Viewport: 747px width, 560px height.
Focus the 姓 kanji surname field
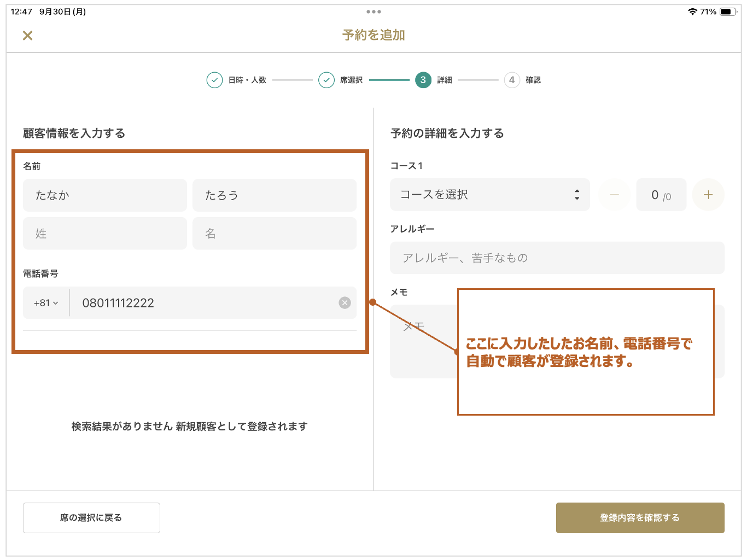(105, 234)
